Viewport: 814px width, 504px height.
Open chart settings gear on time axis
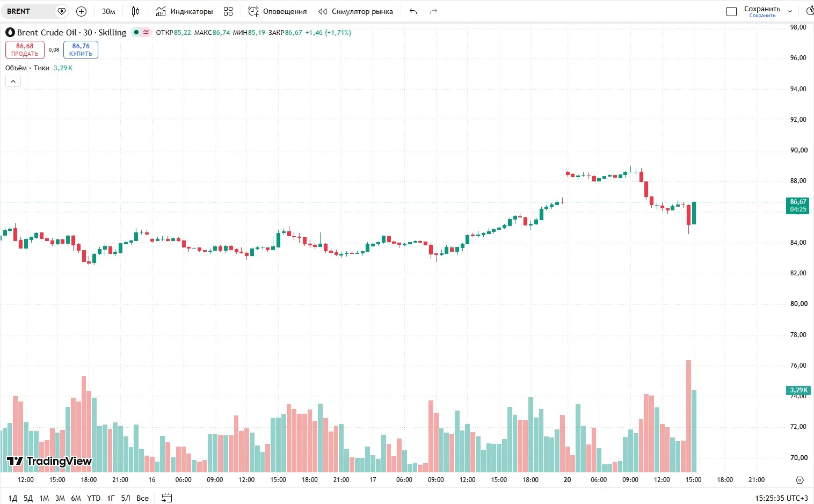point(800,480)
